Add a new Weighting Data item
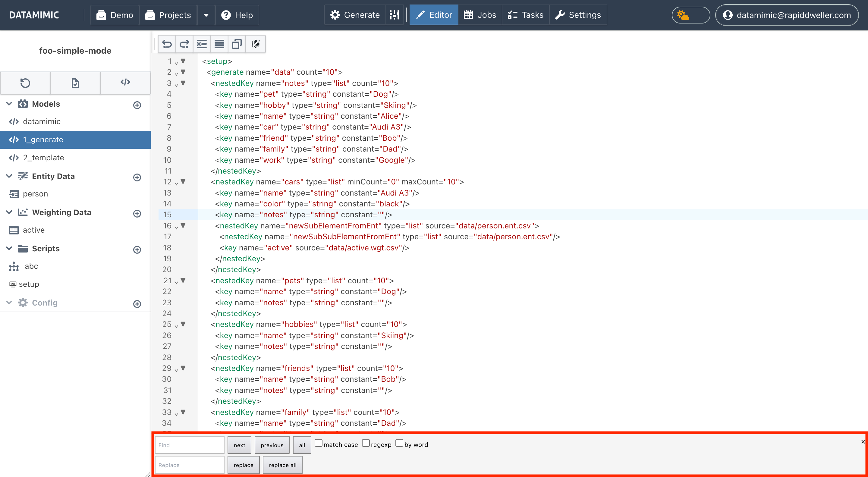 (137, 214)
